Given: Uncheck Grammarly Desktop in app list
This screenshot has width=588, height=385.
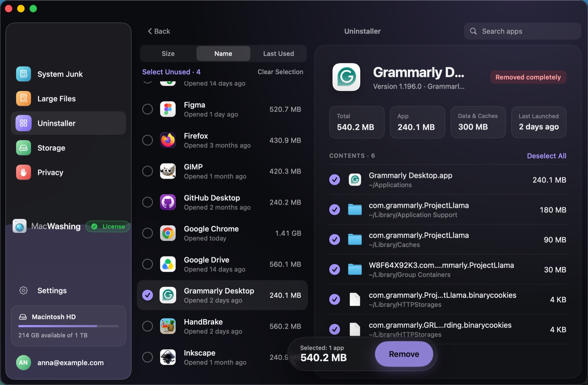Looking at the screenshot, I should [x=147, y=295].
